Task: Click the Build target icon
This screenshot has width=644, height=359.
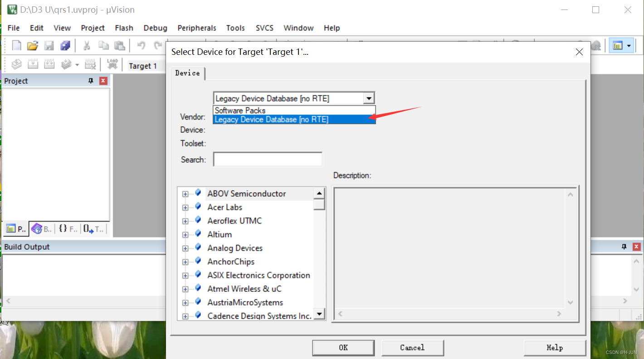Action: [x=33, y=64]
